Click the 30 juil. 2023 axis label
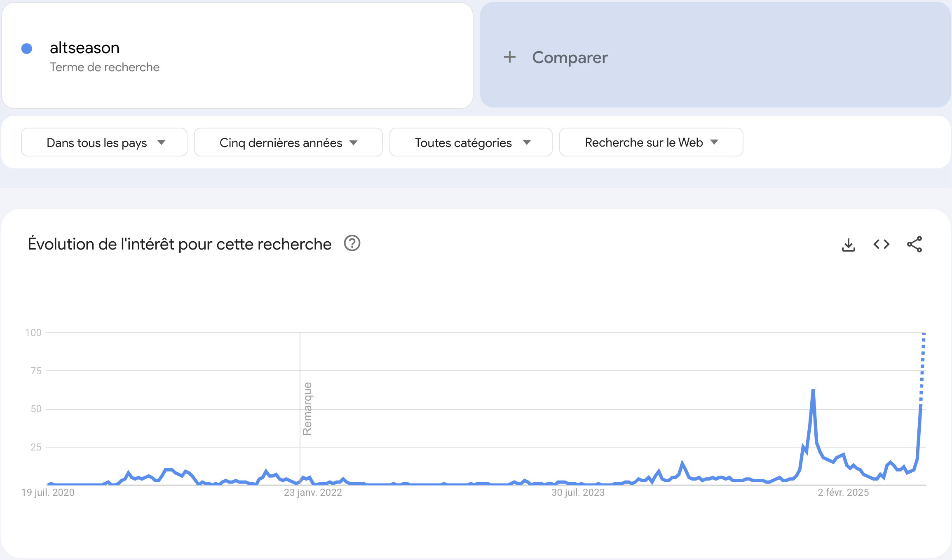The height and width of the screenshot is (560, 952). point(578,492)
